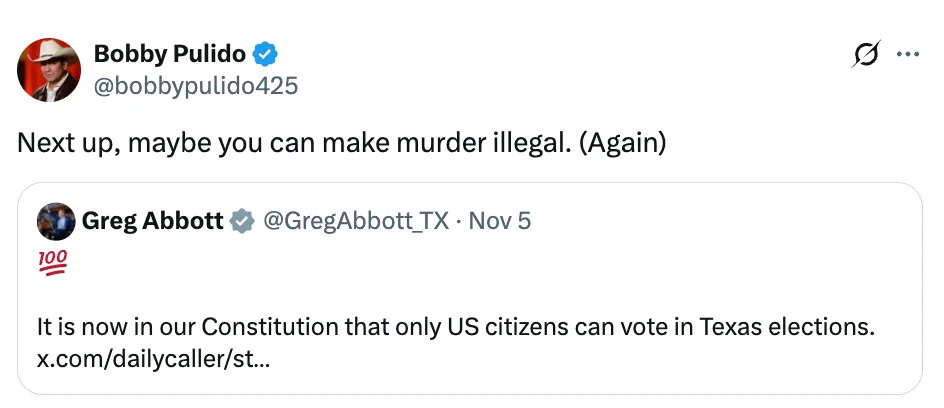Click Greg Abbott's gray verified badge

242,220
